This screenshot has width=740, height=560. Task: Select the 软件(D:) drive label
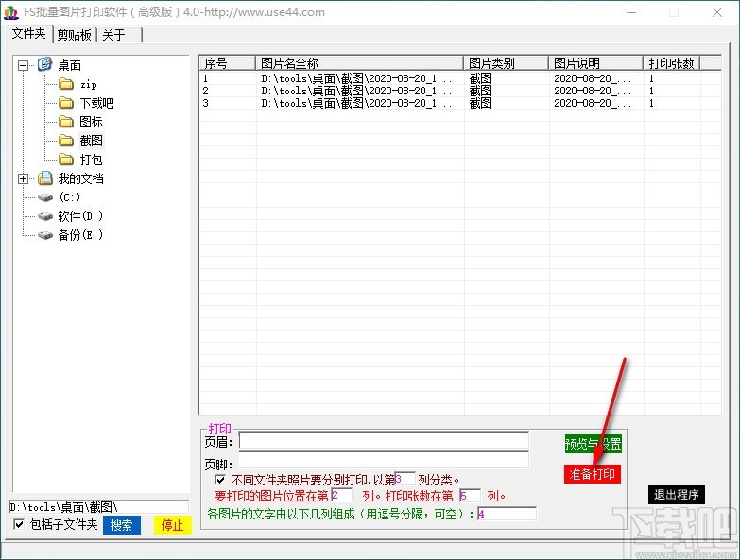click(x=80, y=216)
